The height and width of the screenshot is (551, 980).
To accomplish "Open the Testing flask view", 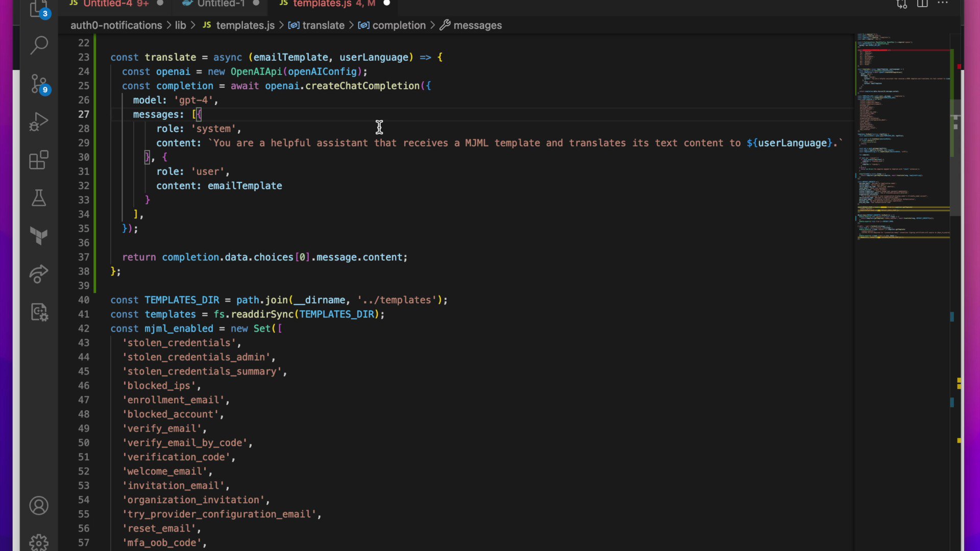I will (39, 198).
